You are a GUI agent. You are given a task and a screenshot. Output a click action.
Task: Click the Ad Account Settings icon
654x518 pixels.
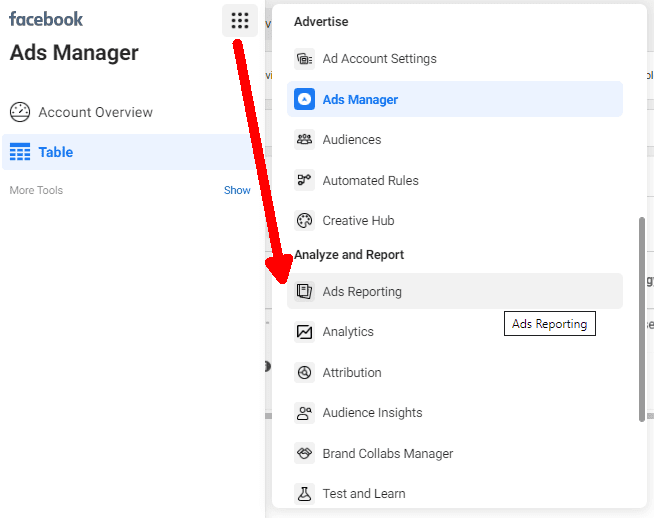[305, 59]
